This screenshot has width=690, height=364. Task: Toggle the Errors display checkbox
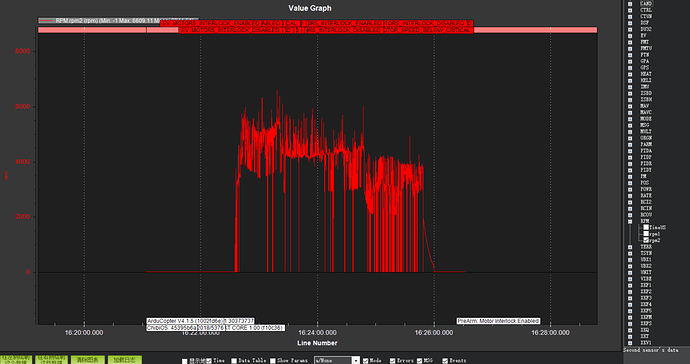coord(393,360)
